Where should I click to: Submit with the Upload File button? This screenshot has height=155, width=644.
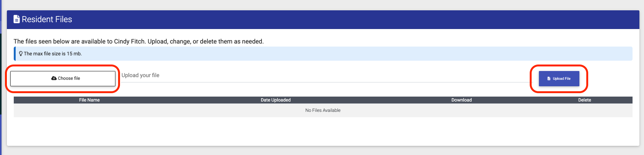(x=559, y=79)
